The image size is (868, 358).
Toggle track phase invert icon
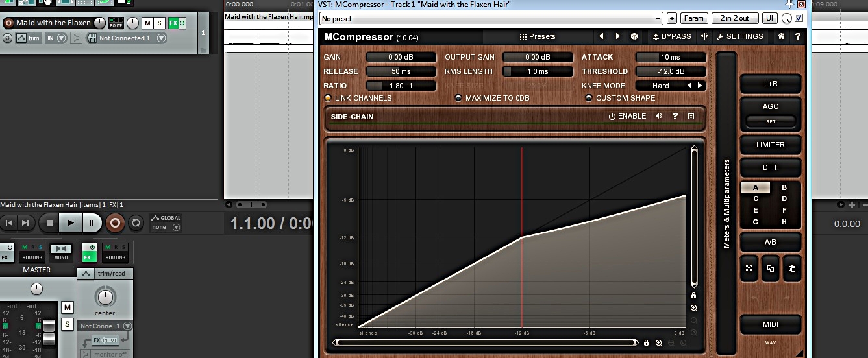(7, 38)
